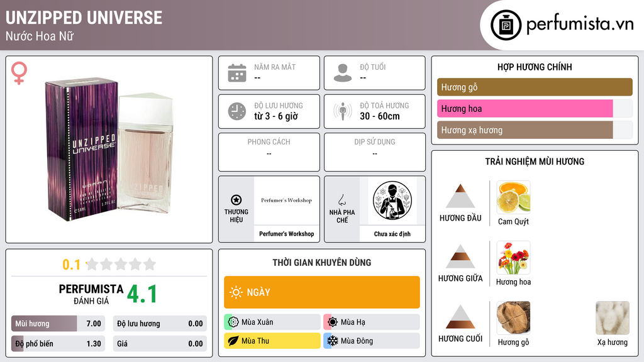644x362 pixels.
Task: Select the Mùa Xuân season chip
Action: (x=272, y=322)
